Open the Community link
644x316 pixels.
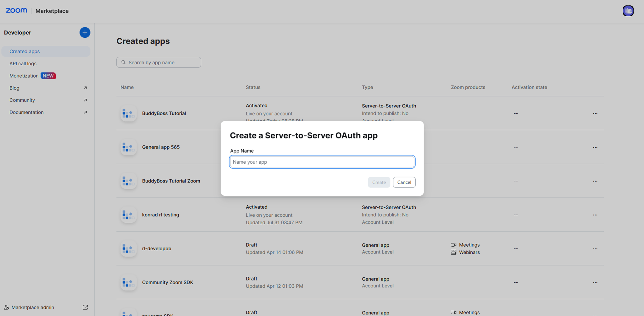coord(22,100)
